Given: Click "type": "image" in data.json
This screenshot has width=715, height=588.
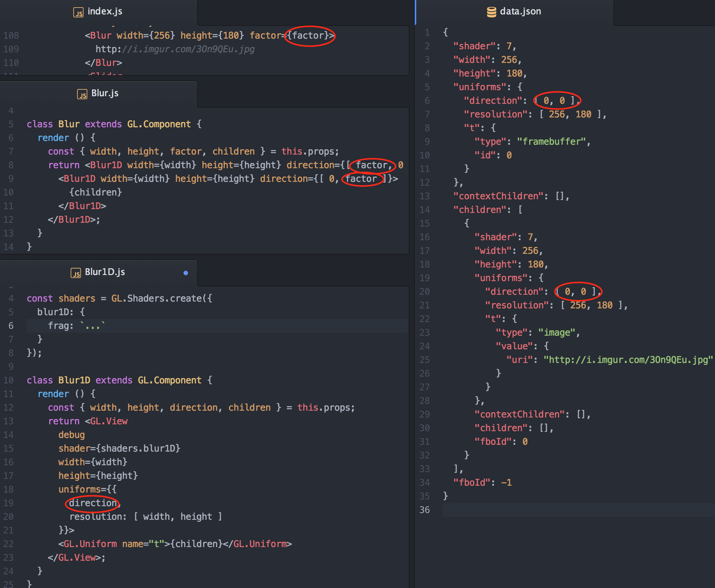Looking at the screenshot, I should coord(538,333).
